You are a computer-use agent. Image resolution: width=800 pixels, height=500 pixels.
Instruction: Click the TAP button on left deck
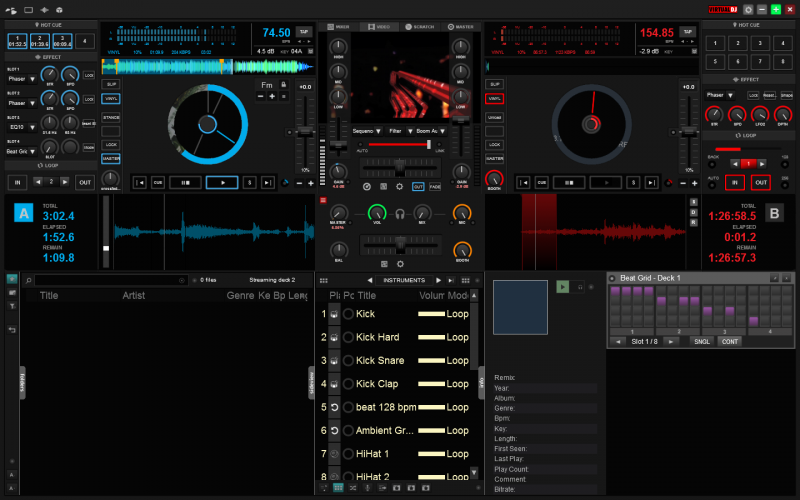pyautogui.click(x=304, y=32)
